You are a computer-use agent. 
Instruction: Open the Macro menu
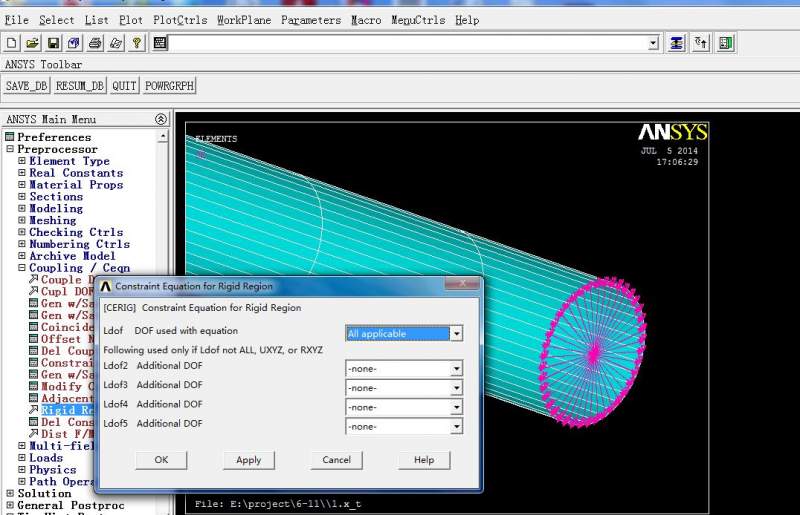pyautogui.click(x=366, y=20)
